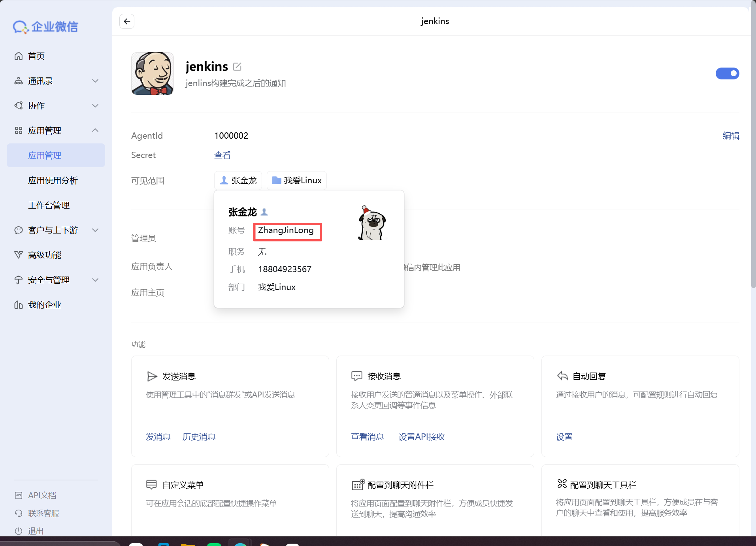Click the jenkins app avatar image
The width and height of the screenshot is (756, 546).
153,73
